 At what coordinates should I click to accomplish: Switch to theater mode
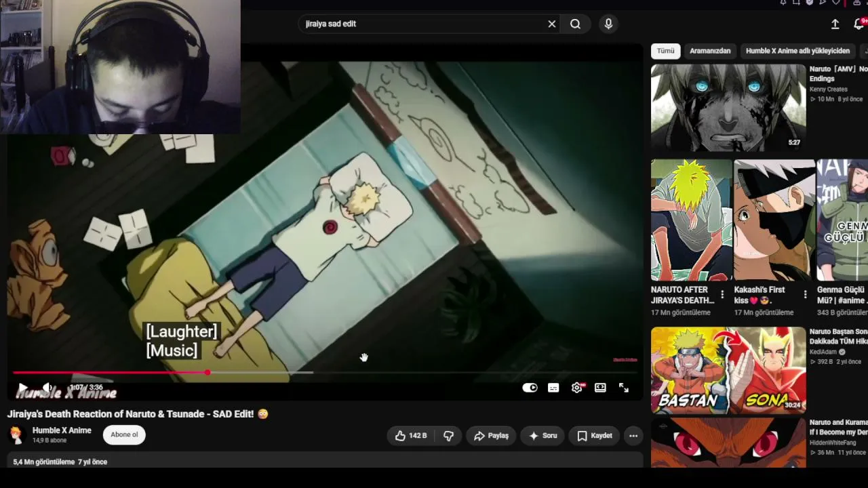(x=600, y=388)
